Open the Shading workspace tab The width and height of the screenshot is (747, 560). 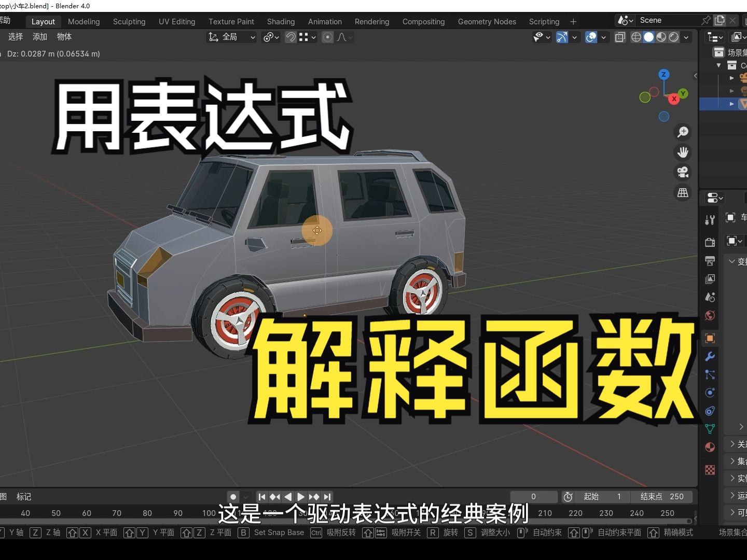[281, 21]
